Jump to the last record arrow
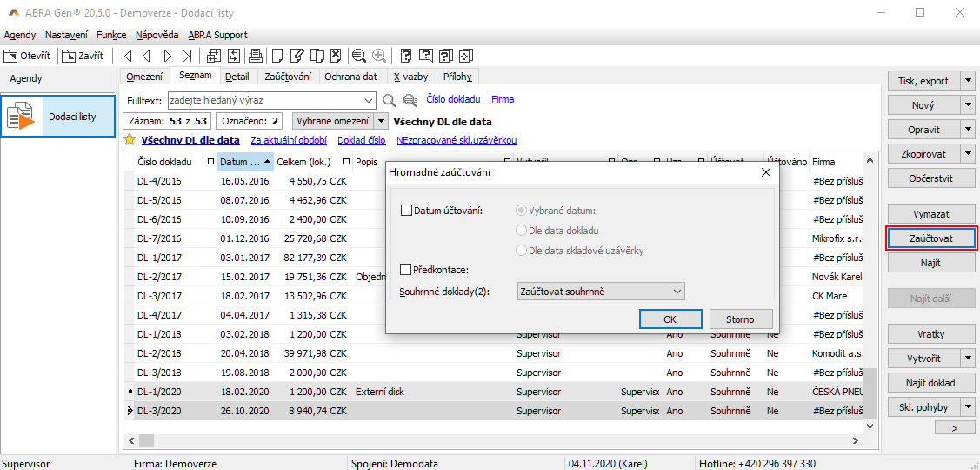Screen dimensions: 980x470 (187, 56)
